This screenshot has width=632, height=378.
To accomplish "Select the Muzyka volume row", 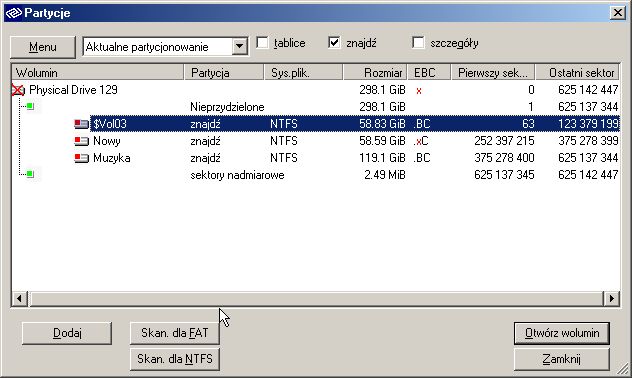I will pyautogui.click(x=316, y=158).
